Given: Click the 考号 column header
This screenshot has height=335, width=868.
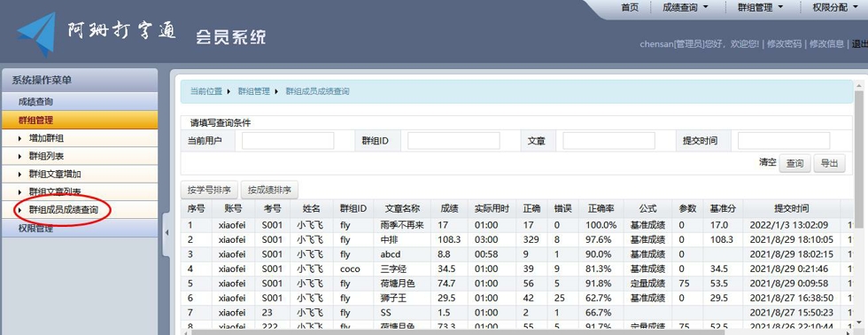Looking at the screenshot, I should click(x=272, y=209).
